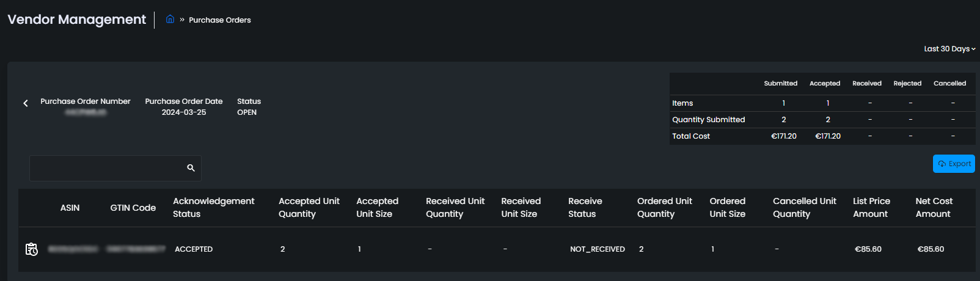The image size is (980, 281).
Task: Click the Net Cost Amount column header
Action: [934, 208]
